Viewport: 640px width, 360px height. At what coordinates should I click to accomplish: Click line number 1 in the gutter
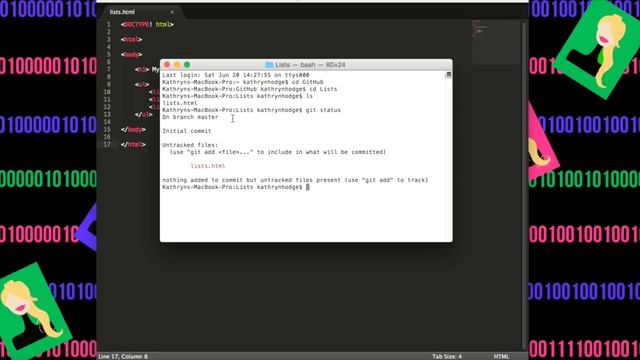point(109,24)
